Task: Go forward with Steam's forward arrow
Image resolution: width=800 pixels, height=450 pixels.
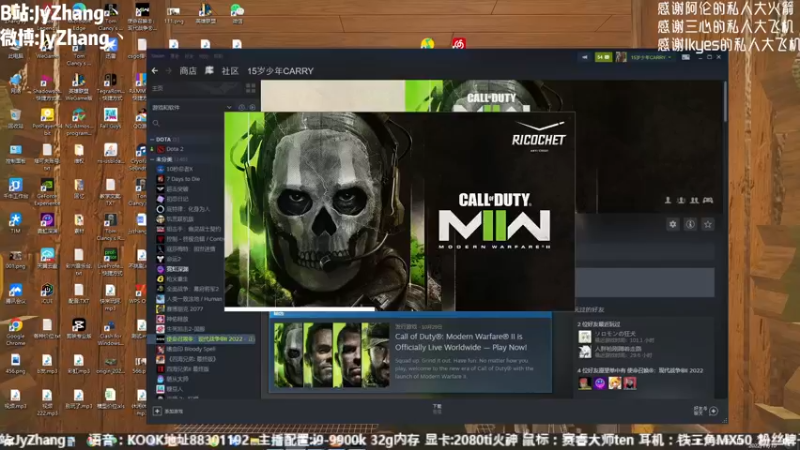Action: pyautogui.click(x=168, y=71)
